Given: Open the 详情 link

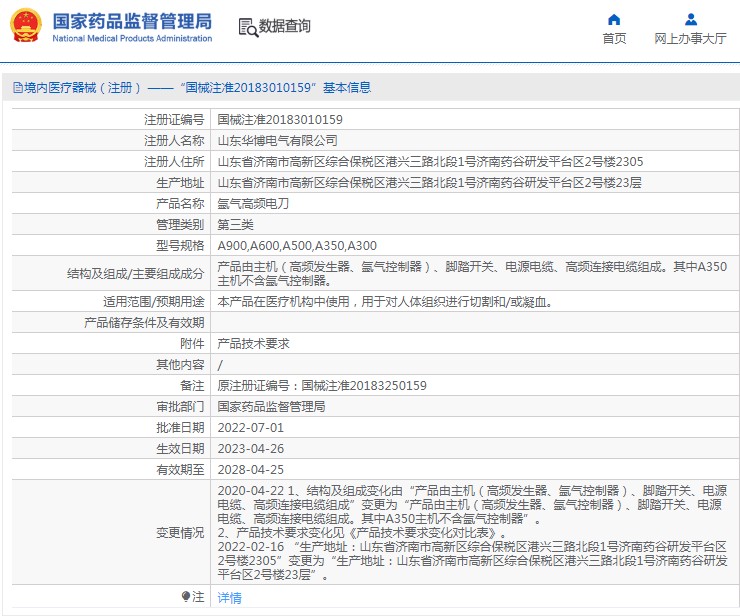Looking at the screenshot, I should pyautogui.click(x=229, y=598).
